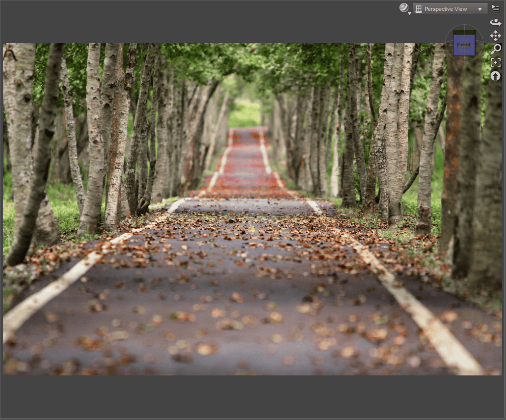Select the Pan camera tool icon
This screenshot has height=420, width=506.
[x=495, y=36]
